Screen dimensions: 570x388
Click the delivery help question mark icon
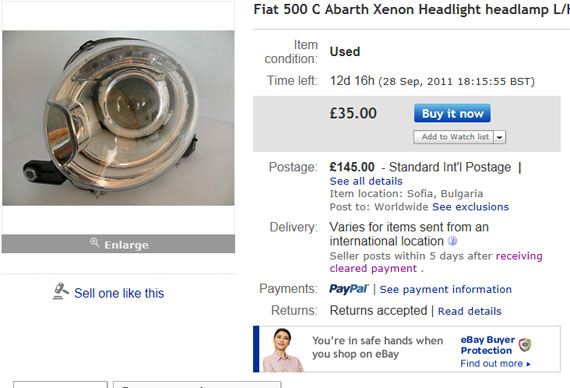[x=452, y=241]
